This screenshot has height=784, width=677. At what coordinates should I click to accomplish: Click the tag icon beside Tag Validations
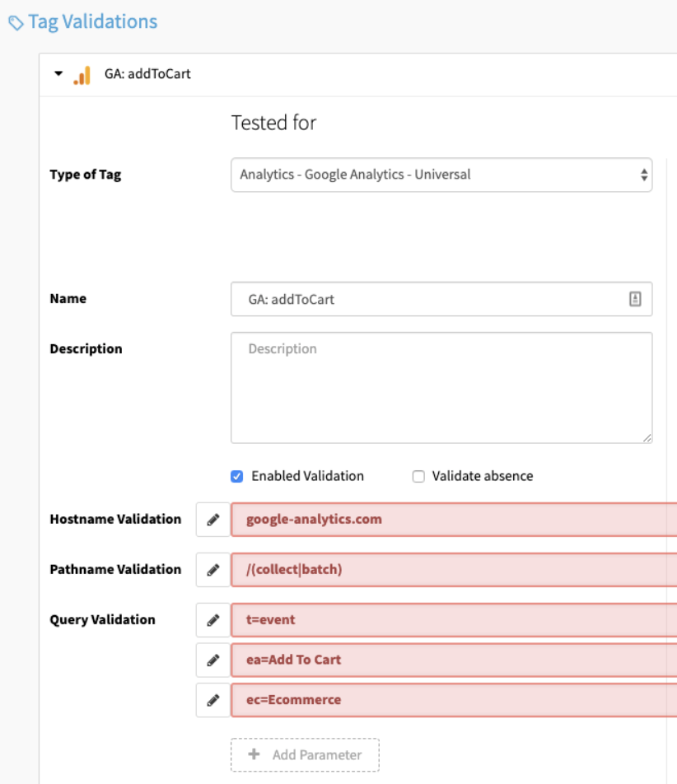tap(16, 24)
